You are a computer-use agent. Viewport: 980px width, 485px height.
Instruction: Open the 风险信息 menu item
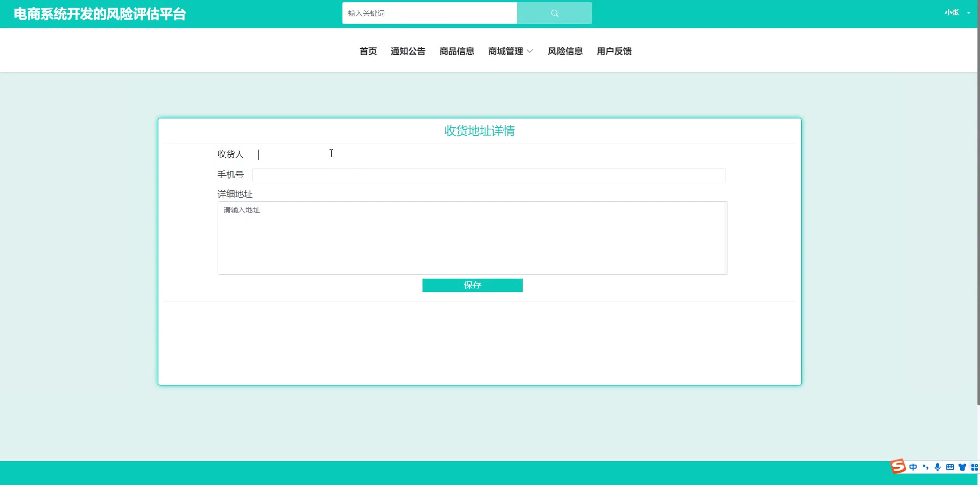tap(565, 51)
